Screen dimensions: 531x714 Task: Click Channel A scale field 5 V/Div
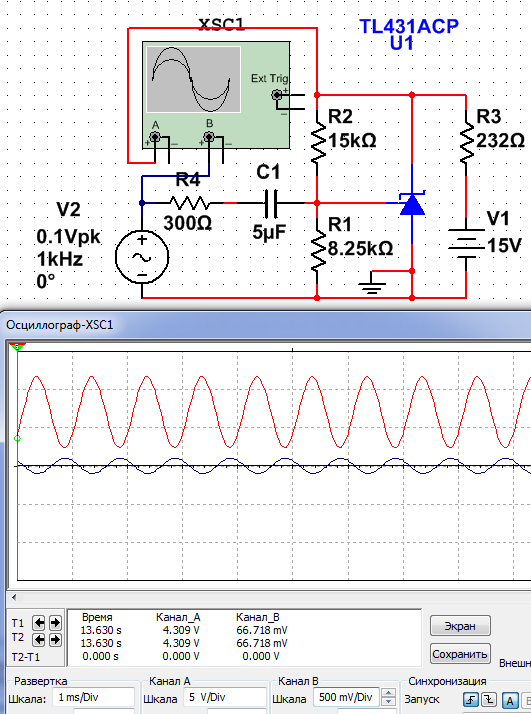225,697
